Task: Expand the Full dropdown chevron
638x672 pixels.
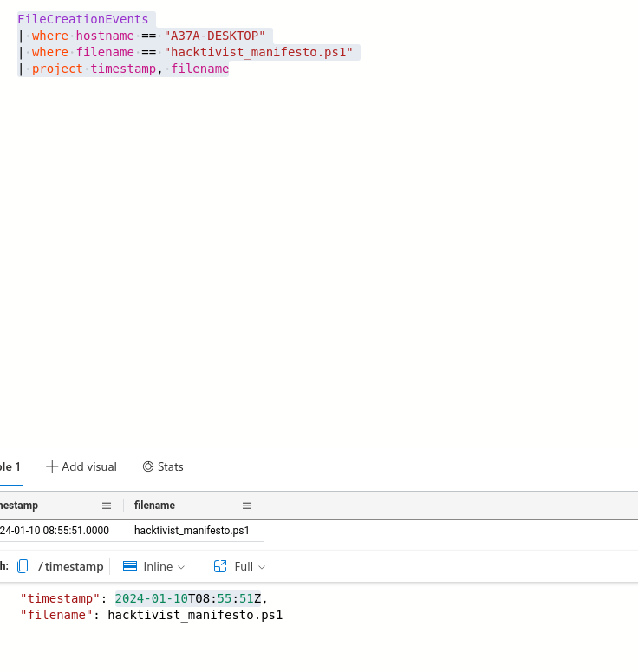Action: [x=261, y=567]
